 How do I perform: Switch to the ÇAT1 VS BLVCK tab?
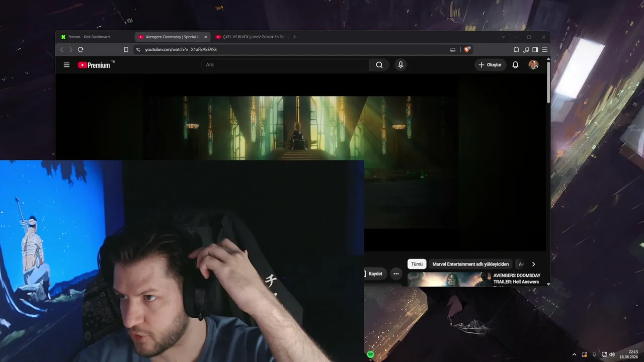pos(250,37)
